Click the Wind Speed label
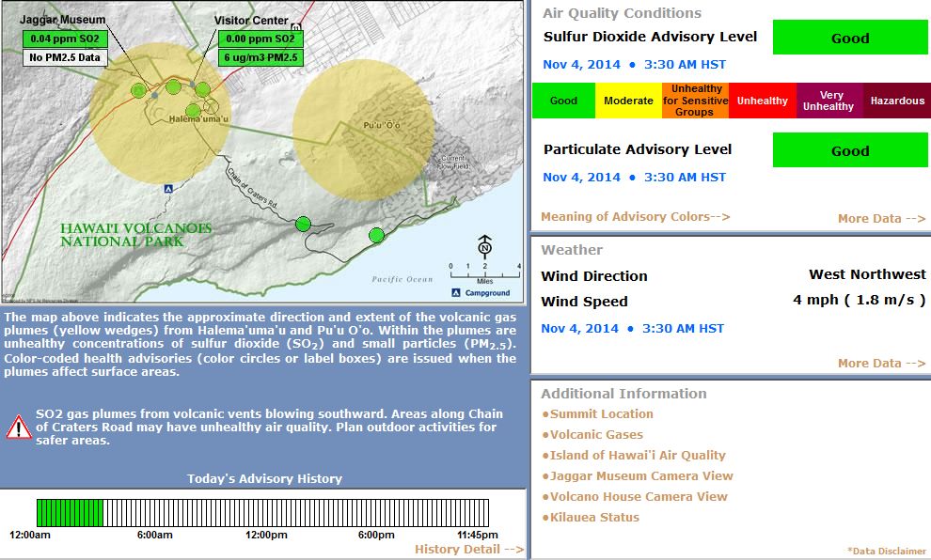 pyautogui.click(x=584, y=302)
